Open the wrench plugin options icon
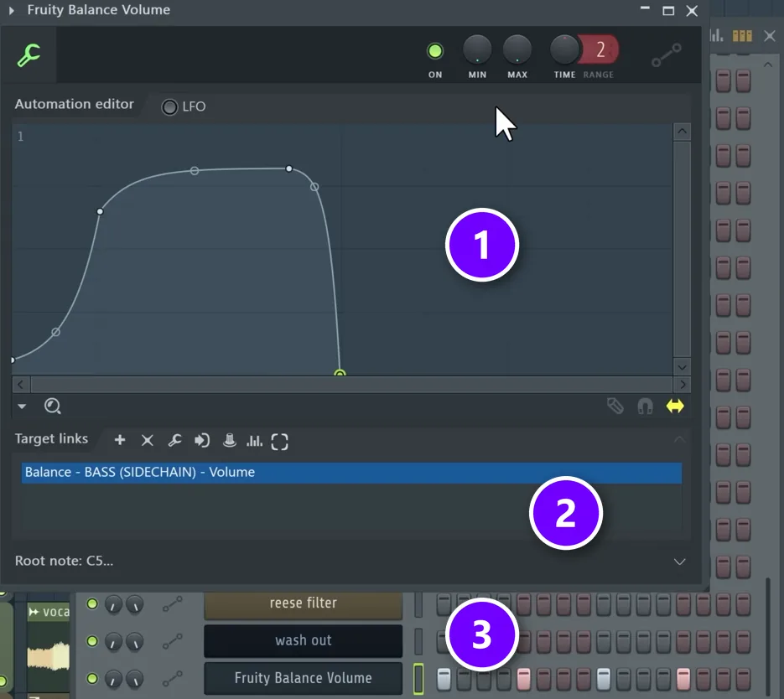This screenshot has height=699, width=784. 29,55
